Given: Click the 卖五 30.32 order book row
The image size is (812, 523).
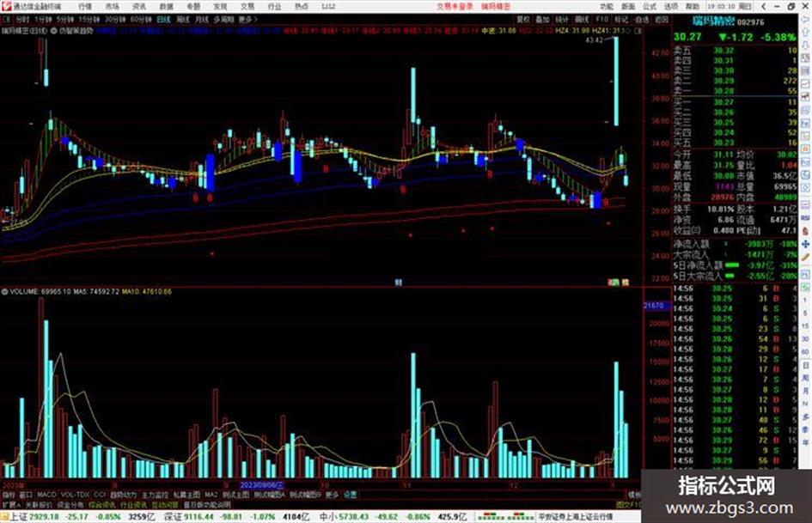Looking at the screenshot, I should 736,51.
